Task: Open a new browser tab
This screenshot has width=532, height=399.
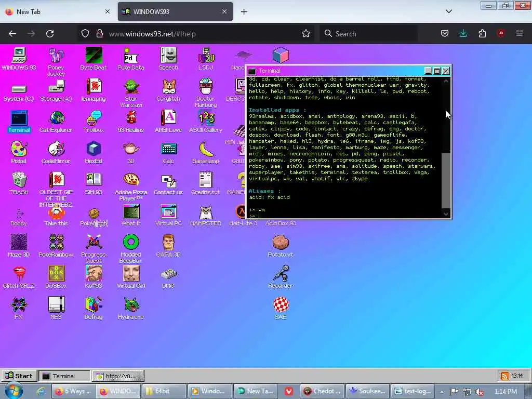Action: click(x=244, y=11)
